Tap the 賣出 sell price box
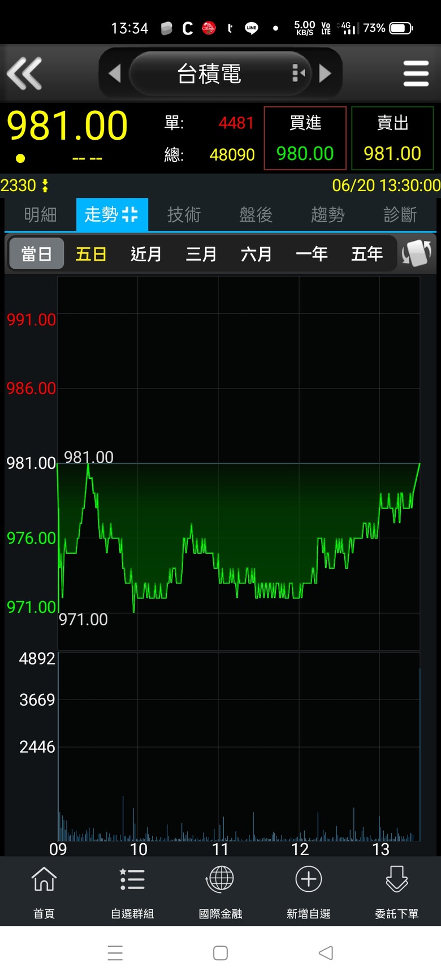This screenshot has width=441, height=980. [392, 139]
